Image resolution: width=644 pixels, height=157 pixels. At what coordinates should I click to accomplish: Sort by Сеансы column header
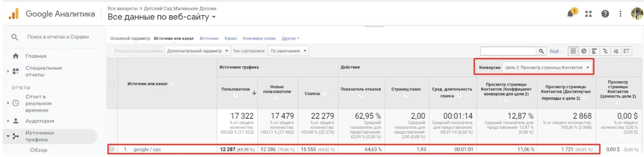click(x=312, y=93)
